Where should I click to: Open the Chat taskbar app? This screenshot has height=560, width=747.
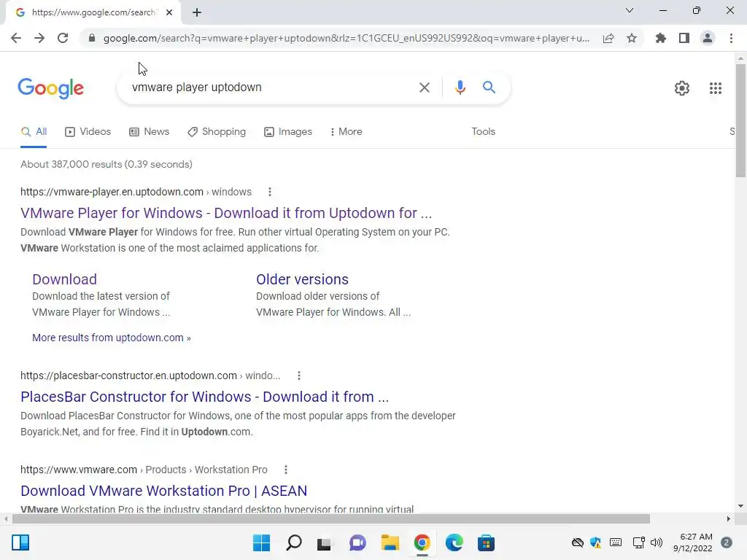(x=357, y=542)
